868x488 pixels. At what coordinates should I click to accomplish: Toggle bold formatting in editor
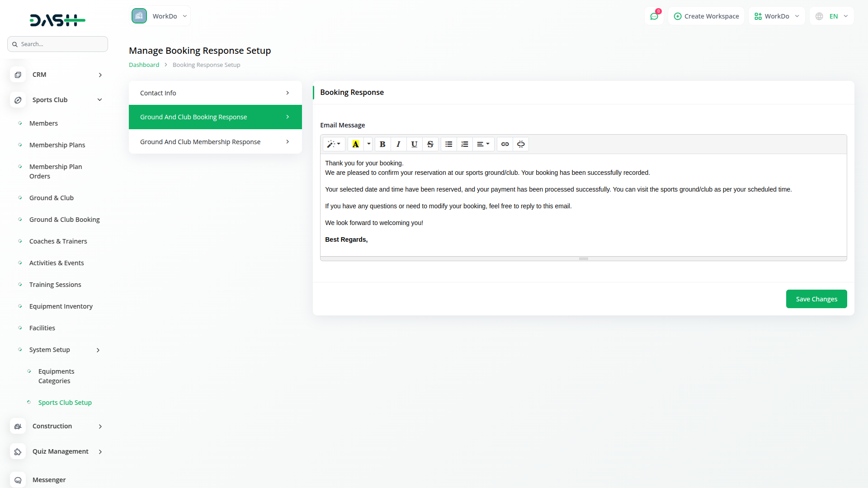(x=382, y=144)
